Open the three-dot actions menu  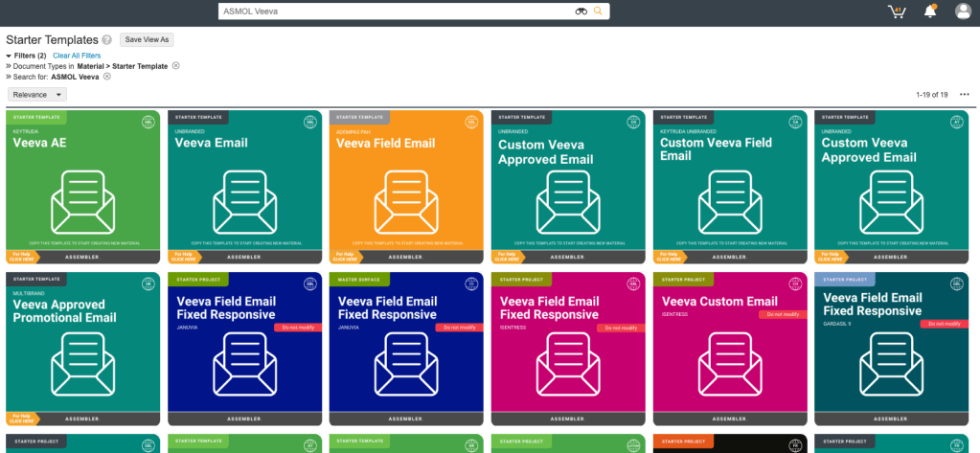pyautogui.click(x=965, y=95)
